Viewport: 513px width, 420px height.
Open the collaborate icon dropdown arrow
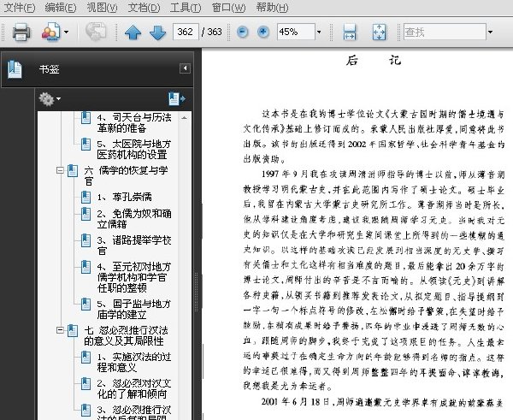click(x=67, y=33)
